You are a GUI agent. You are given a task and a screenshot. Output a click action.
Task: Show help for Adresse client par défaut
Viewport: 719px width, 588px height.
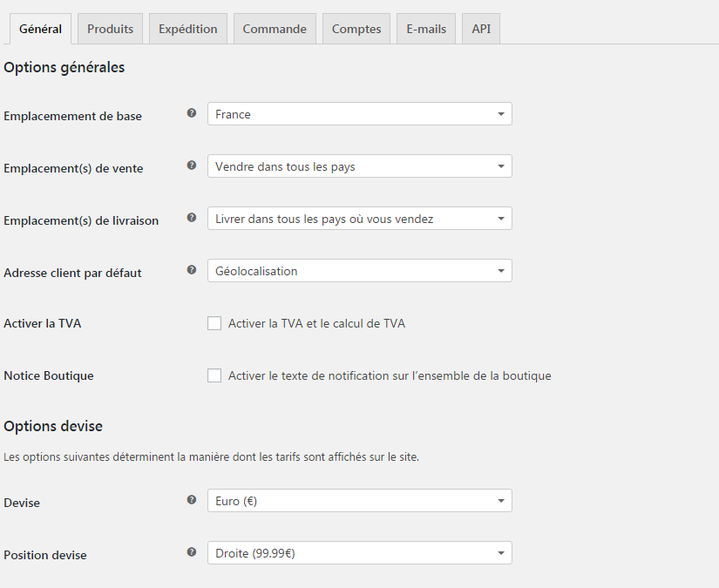[191, 269]
